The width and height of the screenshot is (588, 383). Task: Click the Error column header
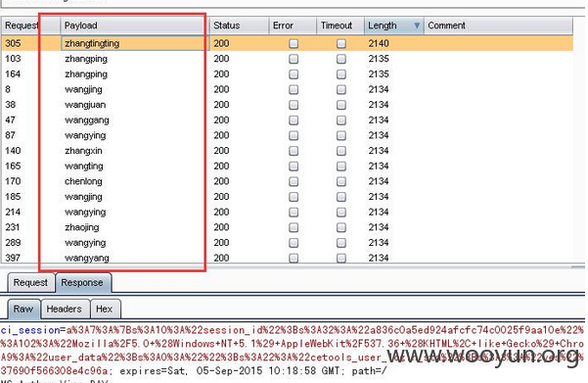(x=293, y=25)
